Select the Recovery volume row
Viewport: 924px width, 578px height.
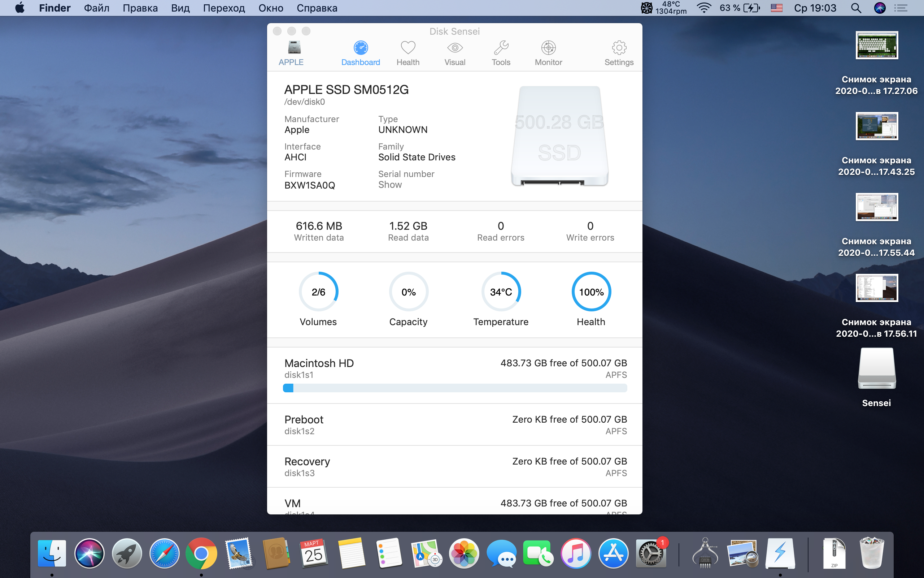click(x=455, y=466)
